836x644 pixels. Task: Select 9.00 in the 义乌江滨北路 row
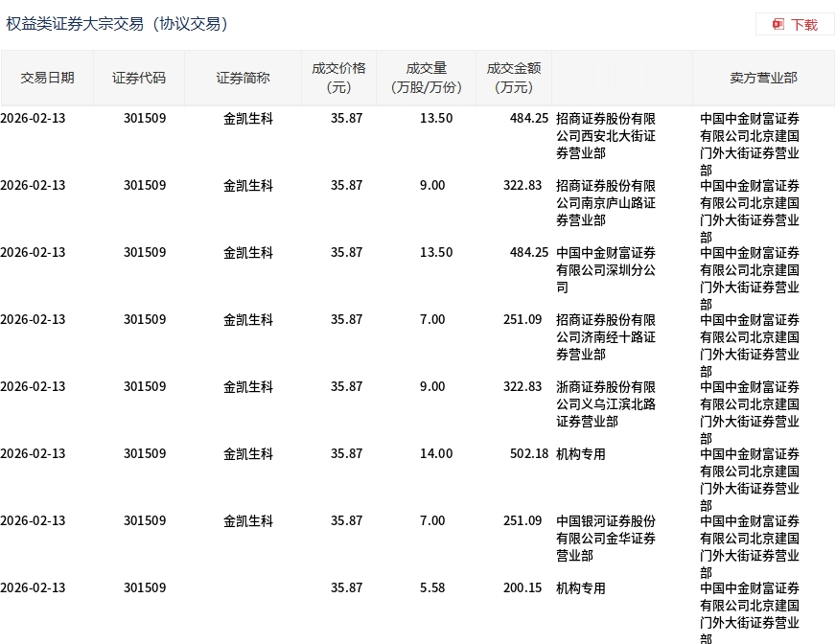(x=432, y=386)
